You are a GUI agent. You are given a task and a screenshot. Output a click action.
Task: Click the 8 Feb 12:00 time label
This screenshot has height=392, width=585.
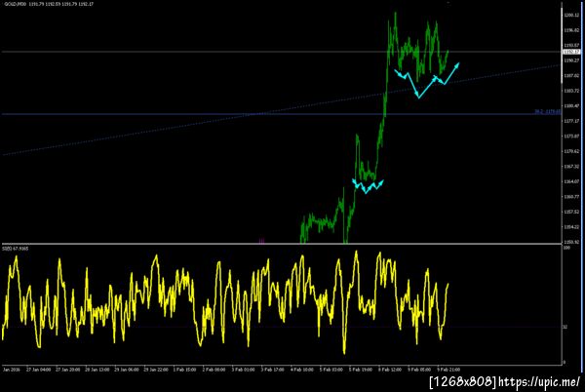(x=390, y=370)
